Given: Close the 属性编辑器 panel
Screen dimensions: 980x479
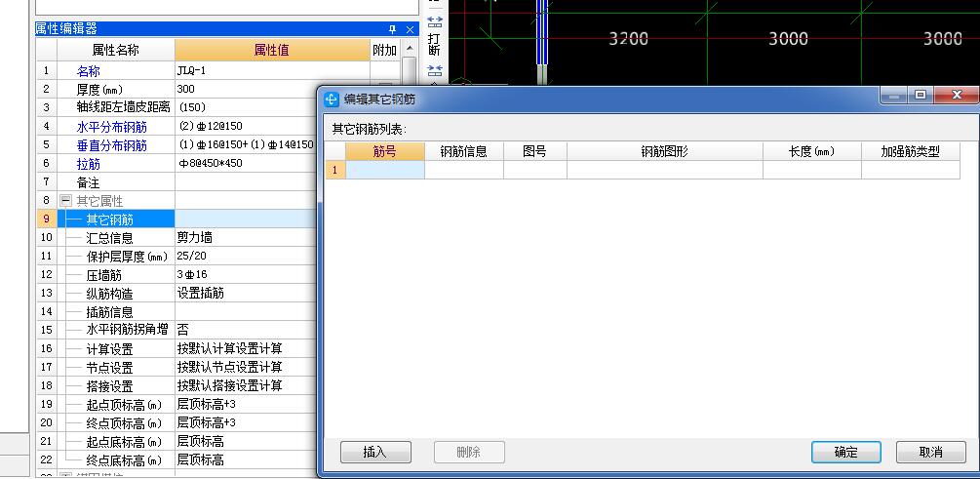Looking at the screenshot, I should point(410,29).
